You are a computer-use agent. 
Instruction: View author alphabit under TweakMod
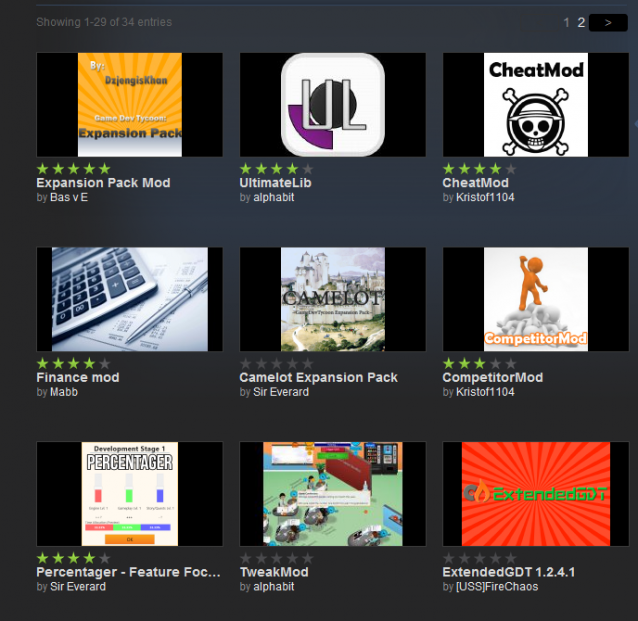(x=273, y=586)
